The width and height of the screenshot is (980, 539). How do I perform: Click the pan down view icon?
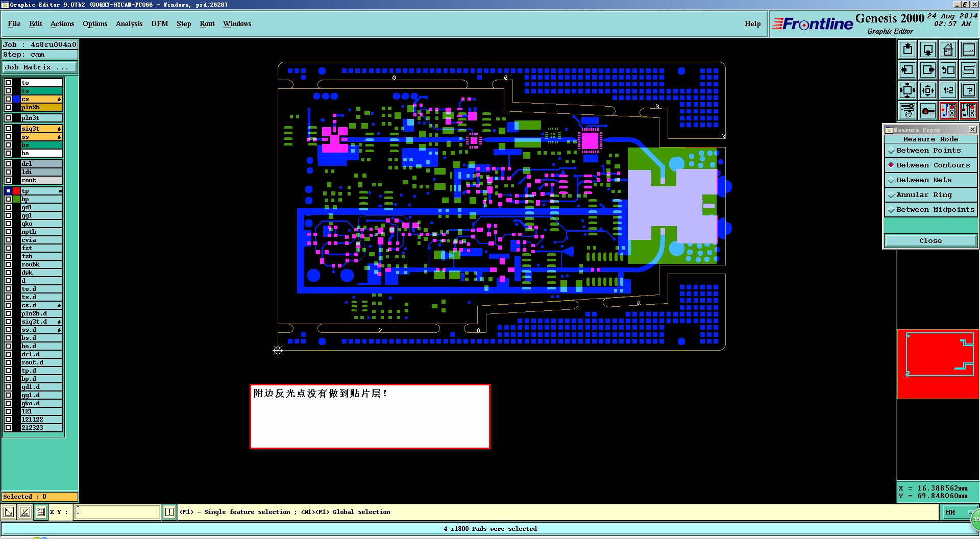[x=928, y=50]
